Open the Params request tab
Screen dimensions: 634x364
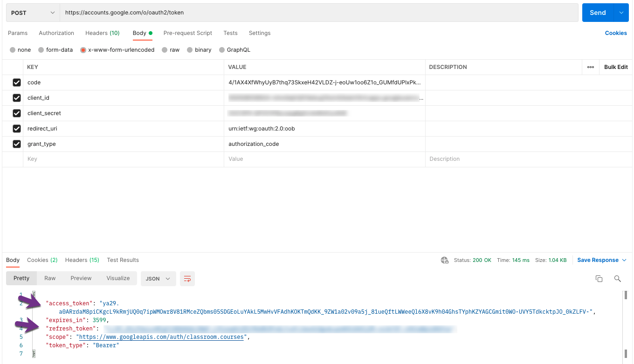(x=18, y=33)
